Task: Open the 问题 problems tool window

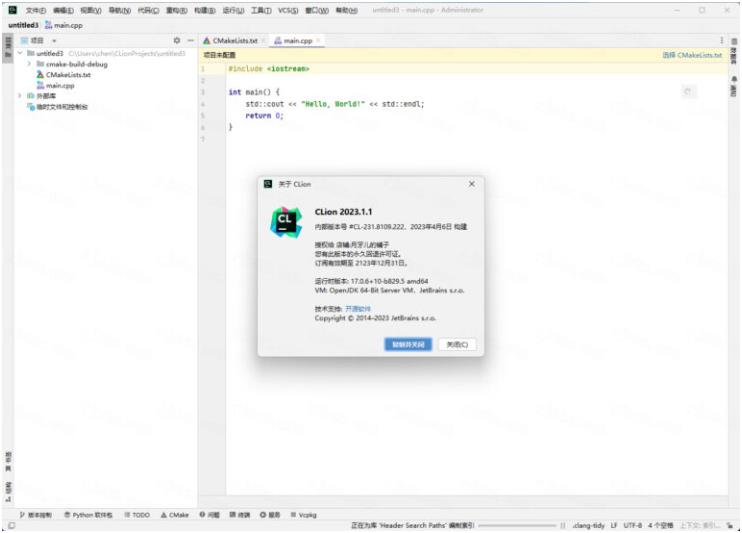Action: click(x=209, y=515)
